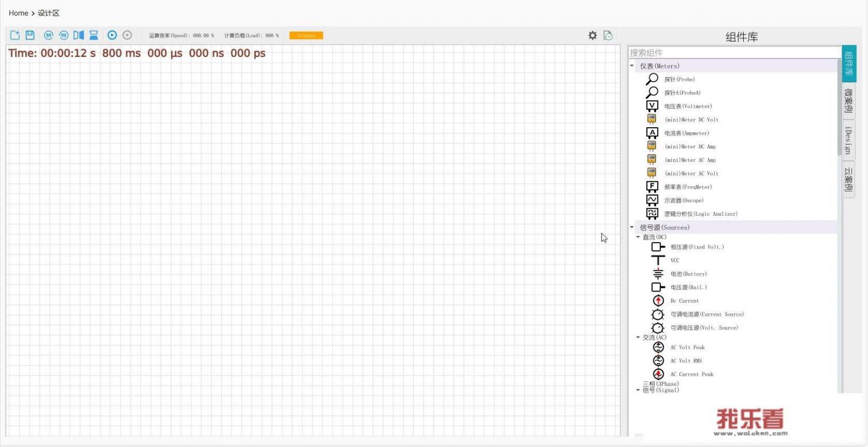Pick the (mini)Meter DC Volt icon
868x447 pixels.
pyautogui.click(x=652, y=120)
